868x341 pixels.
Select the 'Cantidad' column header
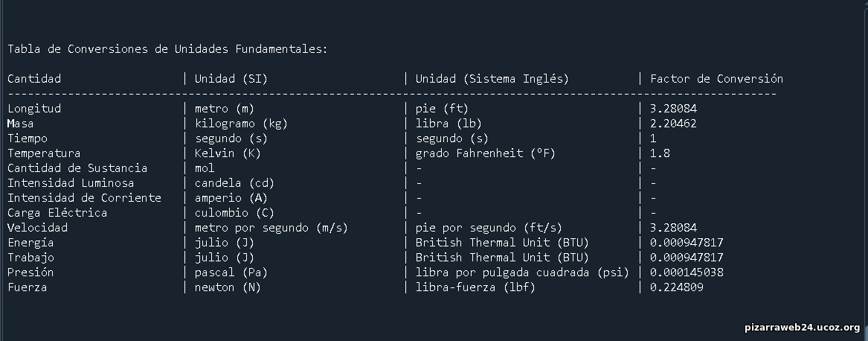point(34,79)
